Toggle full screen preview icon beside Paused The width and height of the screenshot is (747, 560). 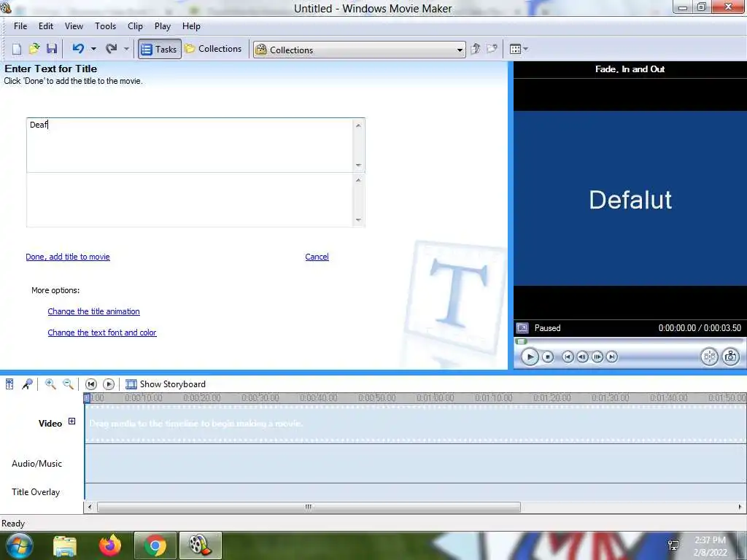click(522, 328)
